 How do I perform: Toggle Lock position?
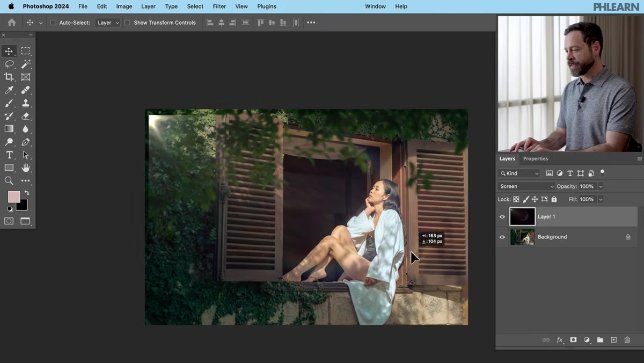[x=535, y=199]
